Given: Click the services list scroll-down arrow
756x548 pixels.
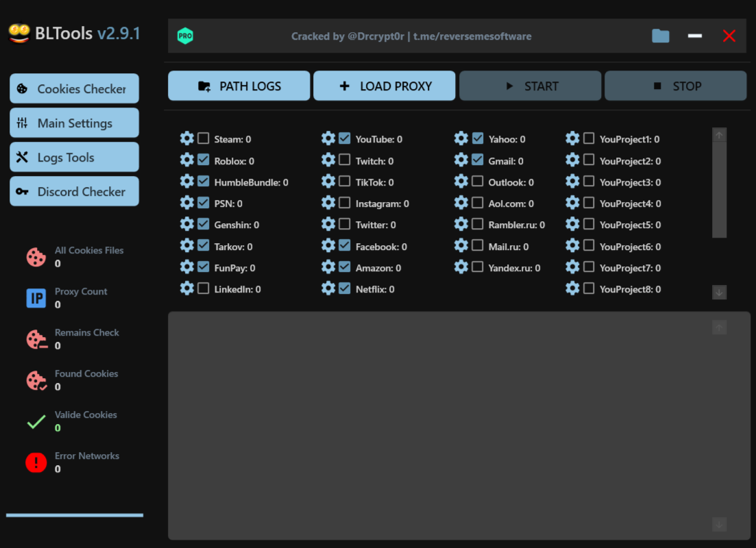Looking at the screenshot, I should click(x=719, y=292).
